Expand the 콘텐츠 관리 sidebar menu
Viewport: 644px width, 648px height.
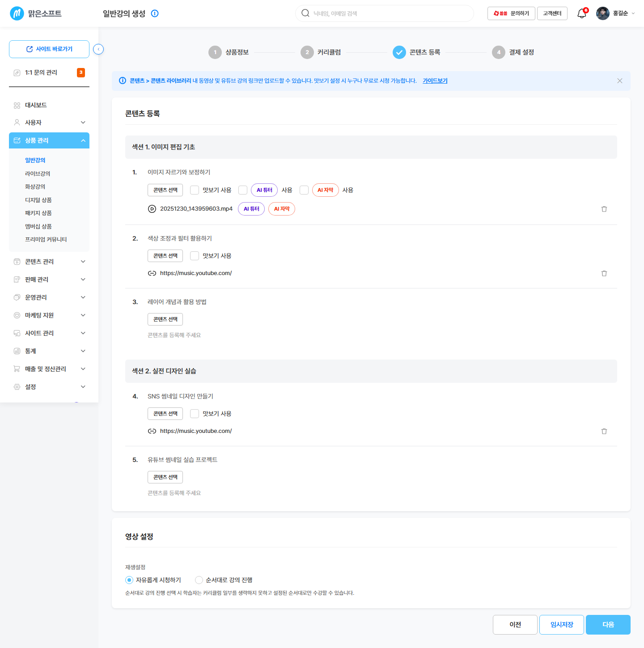(x=49, y=262)
